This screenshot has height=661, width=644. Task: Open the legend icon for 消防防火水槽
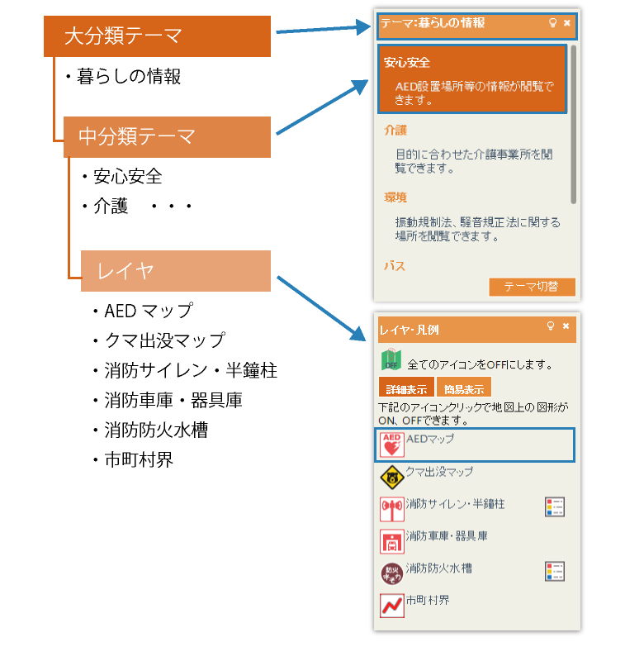tap(555, 571)
